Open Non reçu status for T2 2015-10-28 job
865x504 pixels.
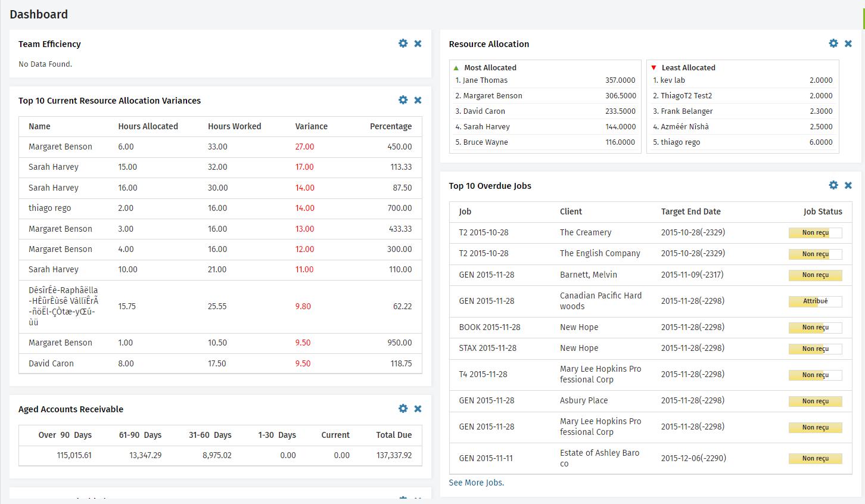(815, 232)
